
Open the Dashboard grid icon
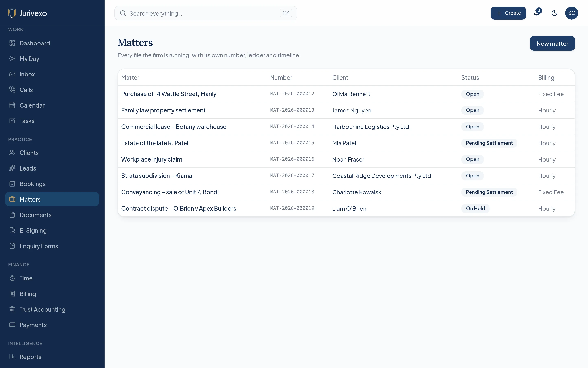[12, 43]
